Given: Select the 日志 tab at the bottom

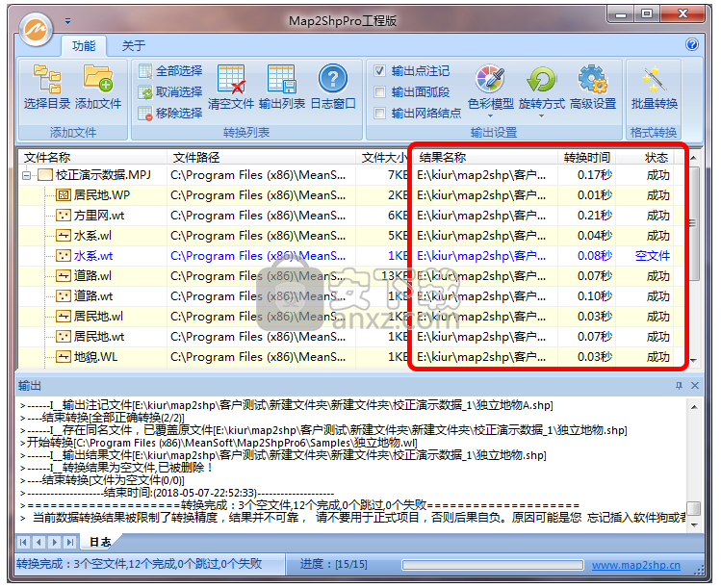Looking at the screenshot, I should pos(100,542).
